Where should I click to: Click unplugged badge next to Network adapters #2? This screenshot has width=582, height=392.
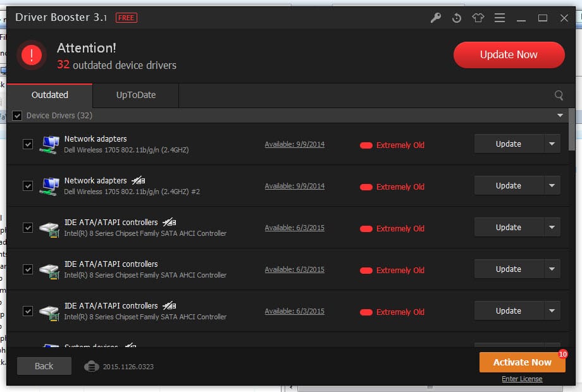pyautogui.click(x=138, y=180)
